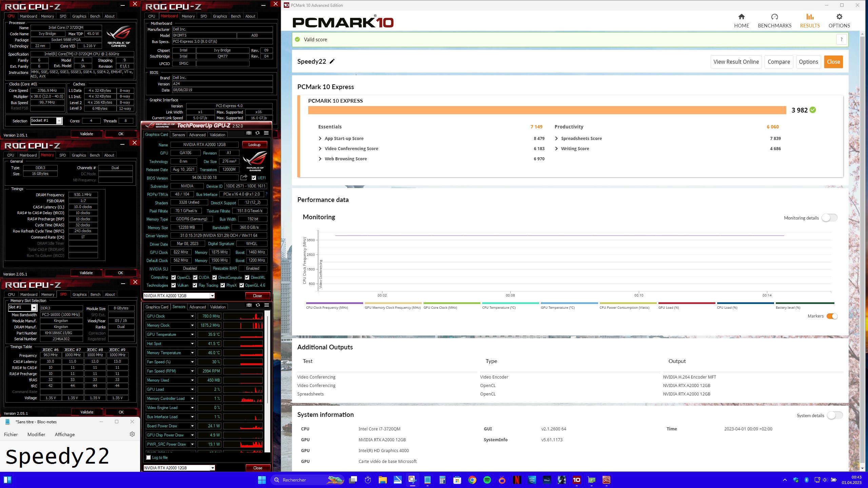Viewport: 868px width, 488px height.
Task: Toggle the Monitoring details switch
Action: pyautogui.click(x=829, y=218)
